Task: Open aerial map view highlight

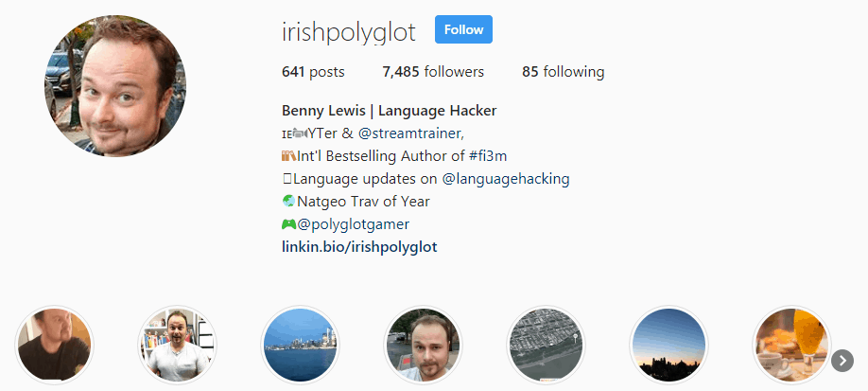Action: click(546, 345)
